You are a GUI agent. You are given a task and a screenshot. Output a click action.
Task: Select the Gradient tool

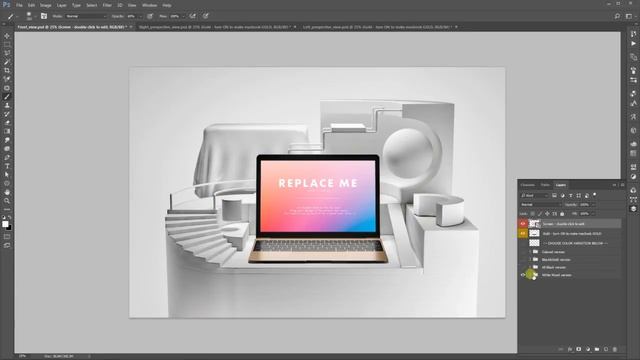tap(7, 131)
